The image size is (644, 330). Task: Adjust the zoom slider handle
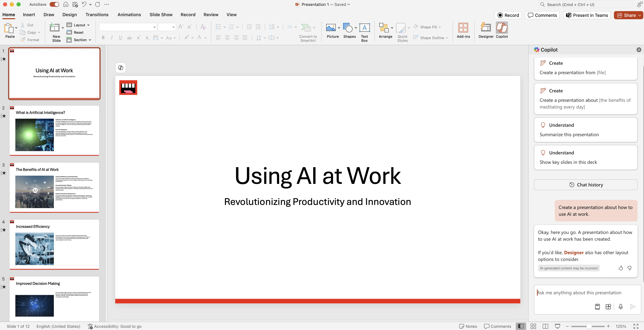[589, 326]
